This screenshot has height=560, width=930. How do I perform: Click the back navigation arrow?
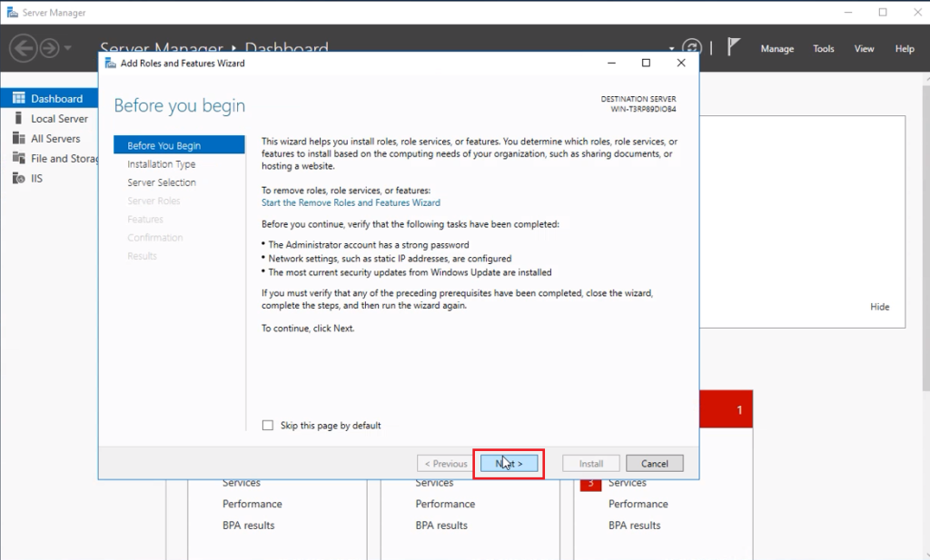coord(23,47)
